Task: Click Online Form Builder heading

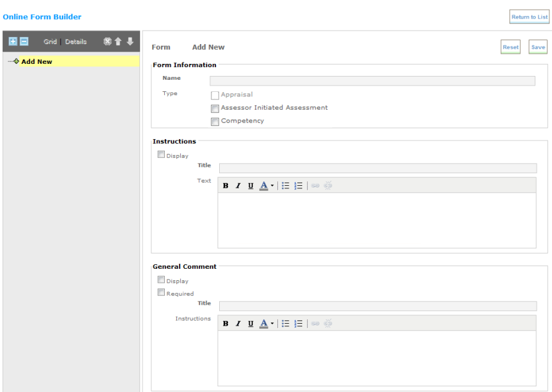Action: [42, 17]
